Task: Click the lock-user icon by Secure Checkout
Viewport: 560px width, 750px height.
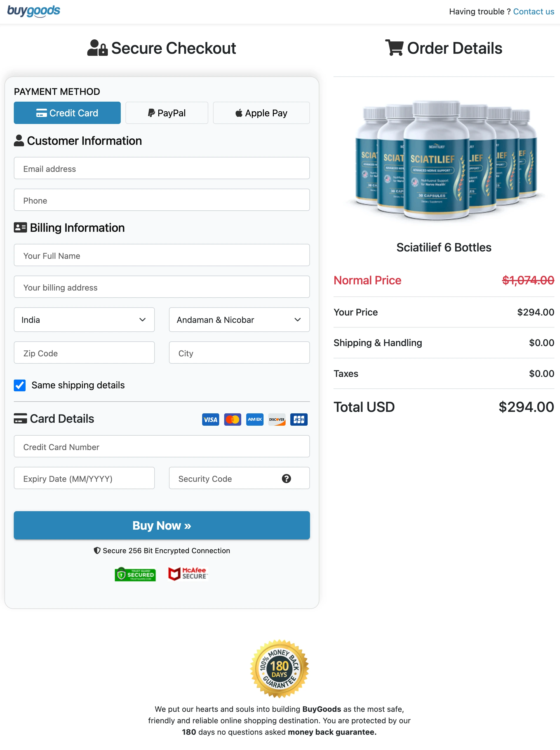Action: click(x=97, y=48)
